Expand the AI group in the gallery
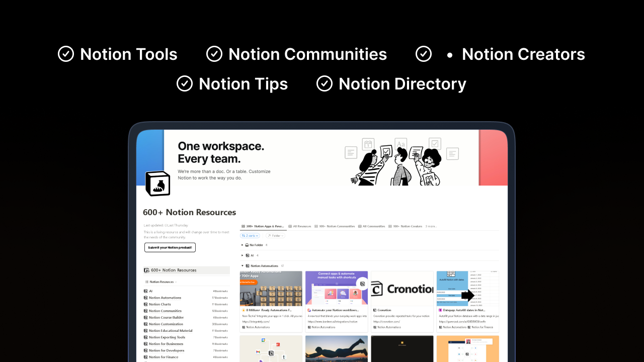The width and height of the screenshot is (644, 362). tap(242, 255)
